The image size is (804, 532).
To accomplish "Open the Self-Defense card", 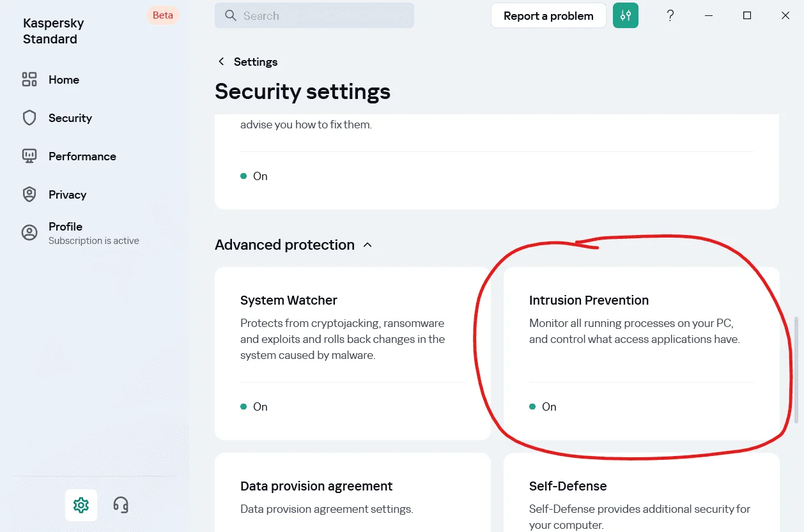I will [x=642, y=492].
